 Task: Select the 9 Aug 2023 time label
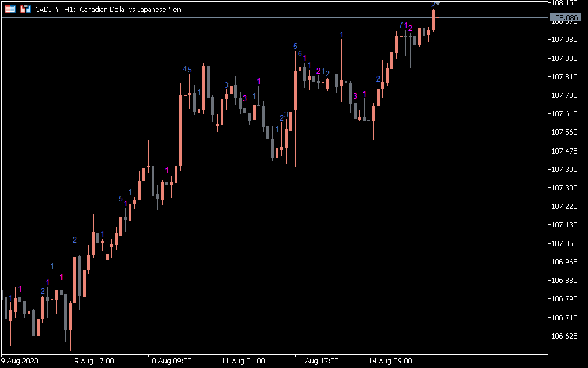coord(20,361)
